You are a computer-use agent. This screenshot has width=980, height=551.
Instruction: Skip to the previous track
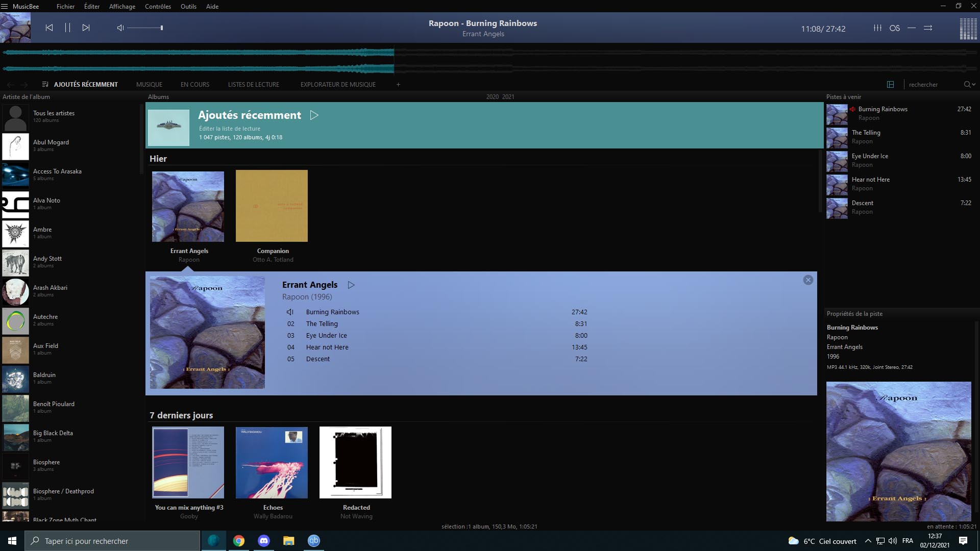coord(49,28)
